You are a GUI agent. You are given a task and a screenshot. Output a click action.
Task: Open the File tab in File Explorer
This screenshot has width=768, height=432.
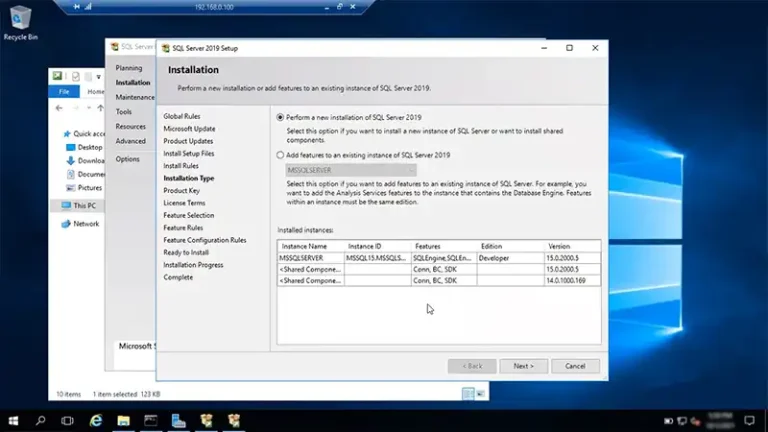64,92
